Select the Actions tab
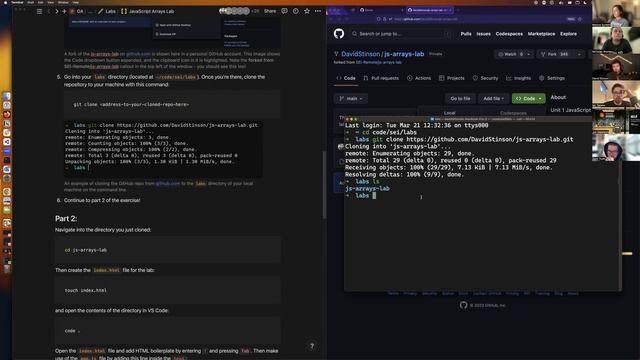The width and height of the screenshot is (640, 360). click(419, 78)
